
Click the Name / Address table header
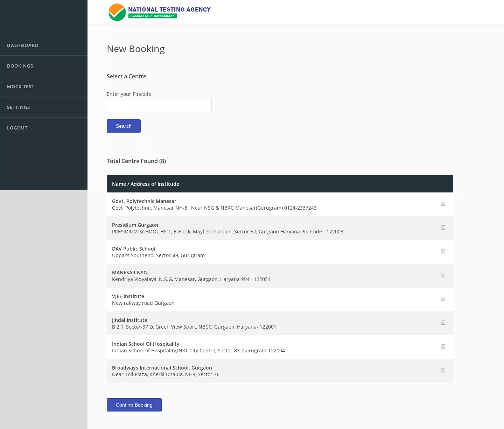146,184
